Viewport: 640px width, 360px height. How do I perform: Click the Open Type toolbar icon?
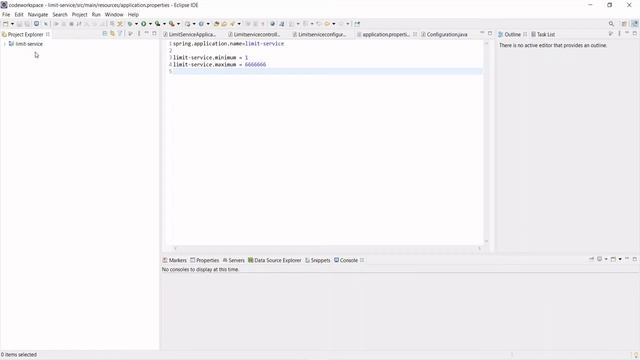(216, 24)
